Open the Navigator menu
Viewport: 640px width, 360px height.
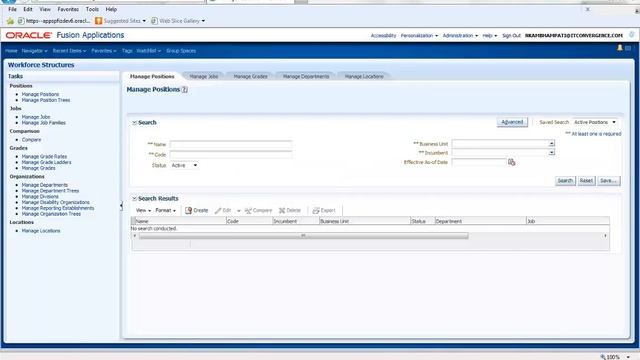(x=34, y=51)
